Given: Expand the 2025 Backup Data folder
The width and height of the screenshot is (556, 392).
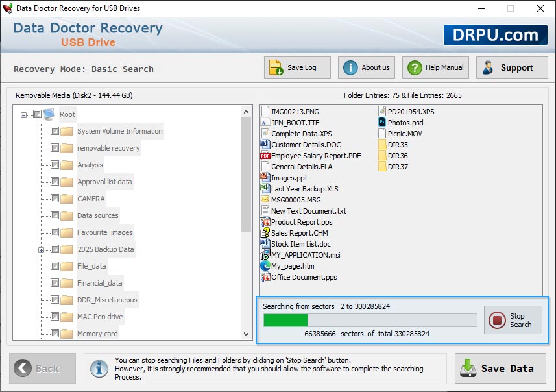Looking at the screenshot, I should 41,250.
